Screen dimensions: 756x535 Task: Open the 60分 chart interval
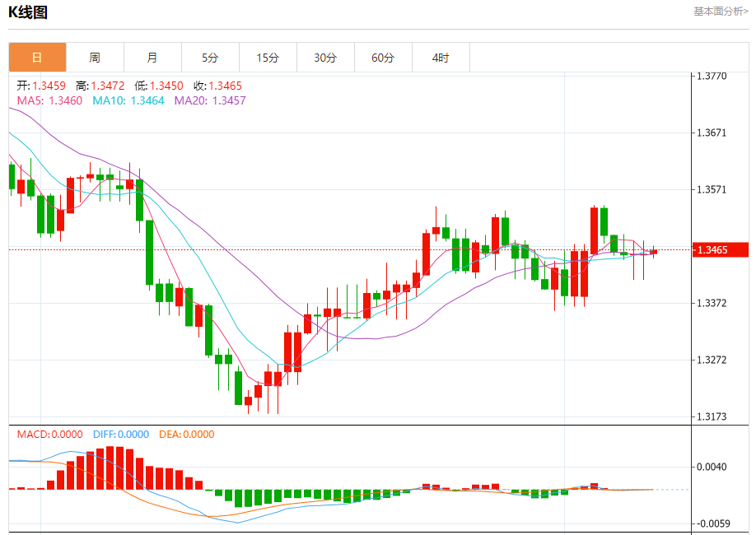(x=383, y=58)
